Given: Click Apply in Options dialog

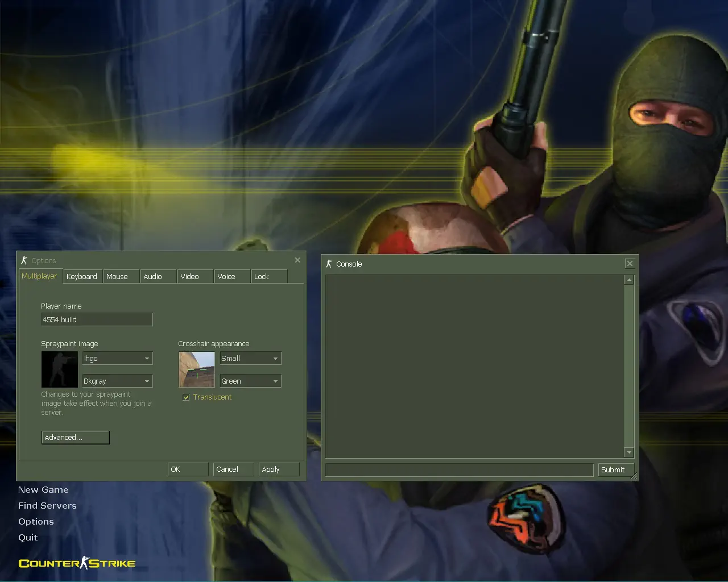Looking at the screenshot, I should pos(279,469).
